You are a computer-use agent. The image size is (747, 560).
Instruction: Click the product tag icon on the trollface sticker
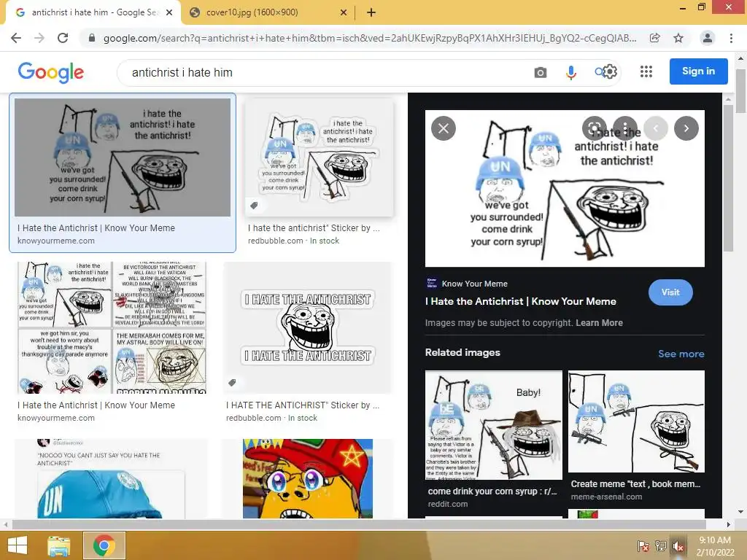pyautogui.click(x=232, y=382)
